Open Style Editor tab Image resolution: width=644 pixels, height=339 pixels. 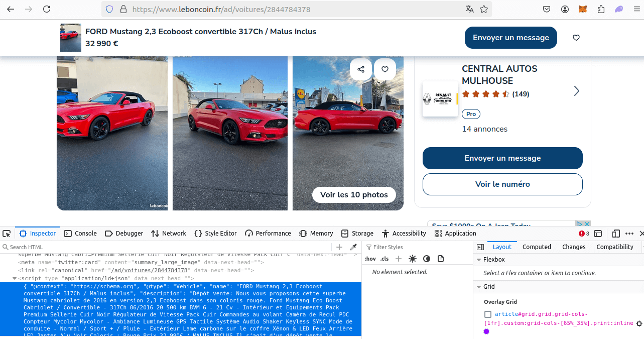tap(215, 234)
